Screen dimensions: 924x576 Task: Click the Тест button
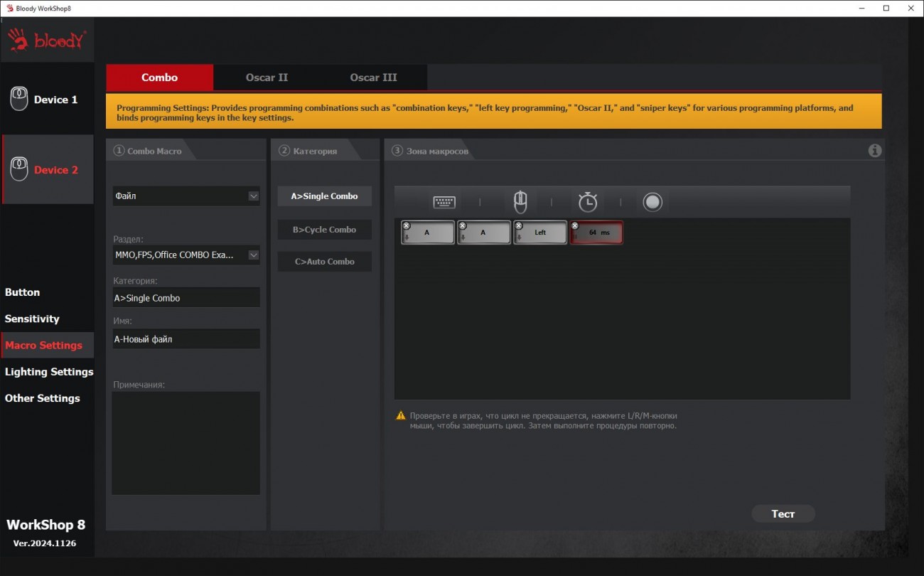783,513
